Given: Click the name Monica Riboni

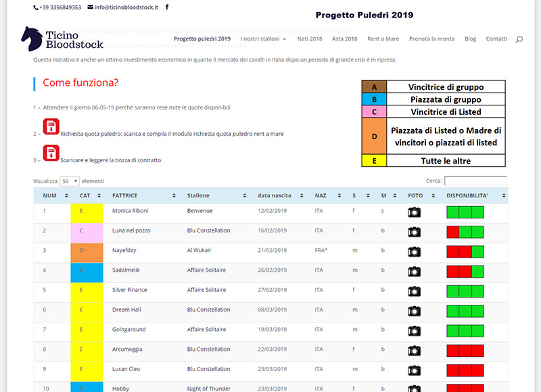Looking at the screenshot, I should pos(130,211).
